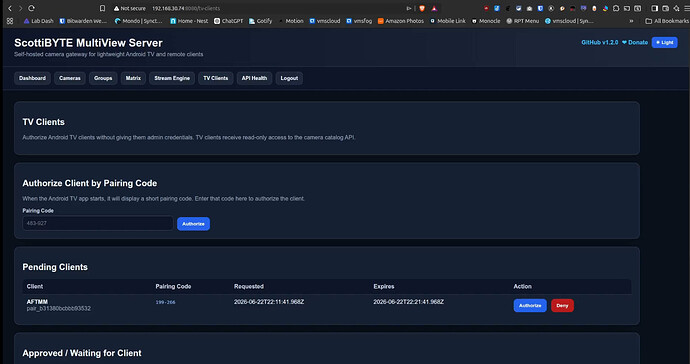690x364 pixels.
Task: Focus the Pairing Code input field
Action: pyautogui.click(x=98, y=223)
